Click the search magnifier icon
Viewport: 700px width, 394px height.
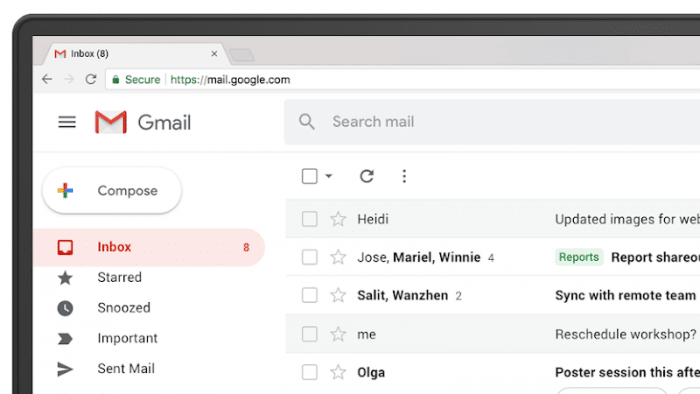307,121
